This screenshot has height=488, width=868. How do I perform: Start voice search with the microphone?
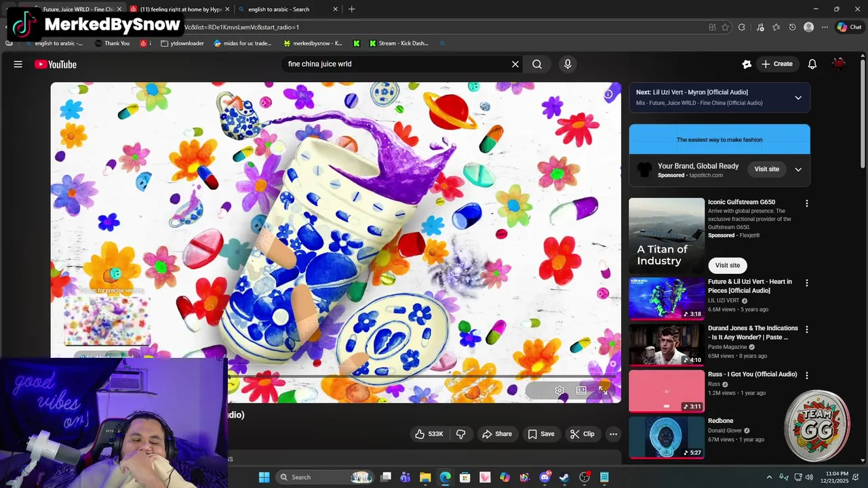pos(568,64)
